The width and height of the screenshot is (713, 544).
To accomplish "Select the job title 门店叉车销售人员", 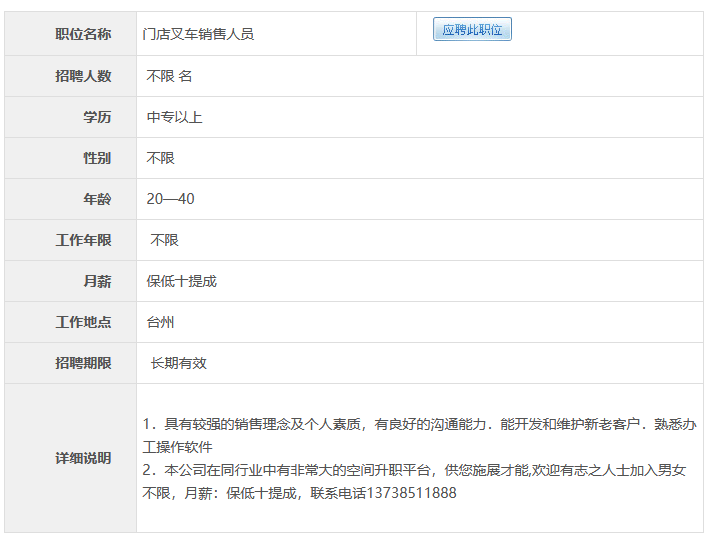I will [198, 34].
